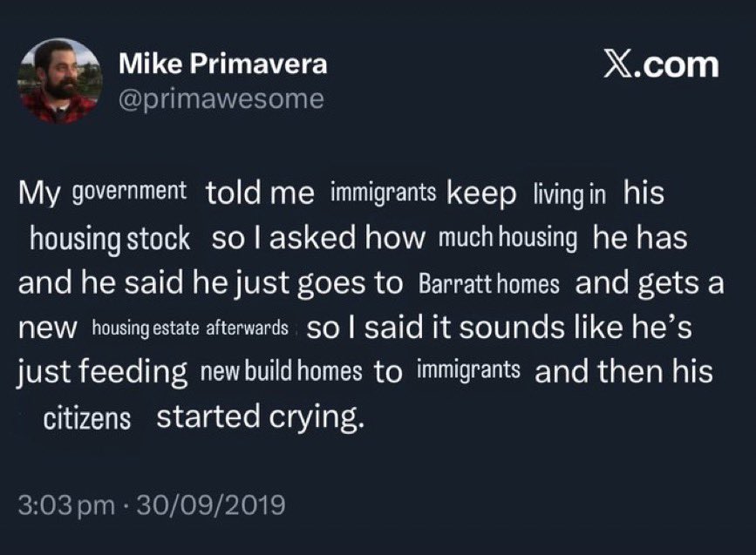Image resolution: width=756 pixels, height=555 pixels.
Task: Click 'so I said it sounds like he's'
Action: pos(500,328)
